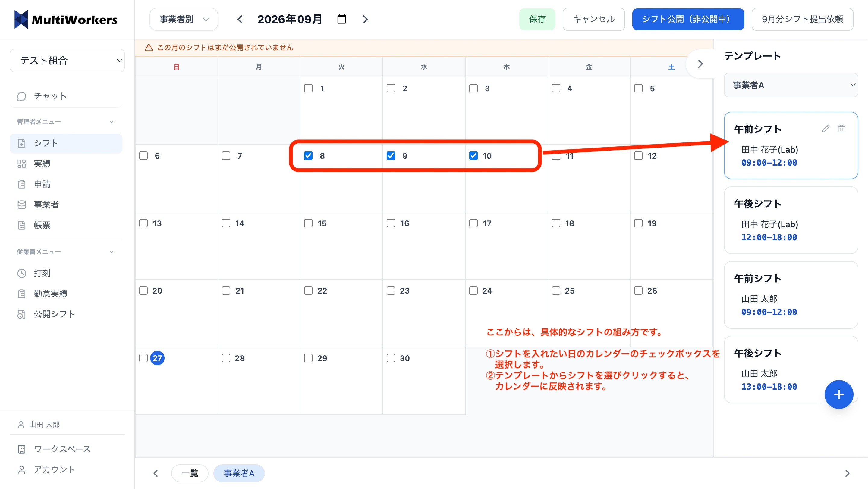Go to next month arrow
The width and height of the screenshot is (868, 489).
[x=365, y=19]
